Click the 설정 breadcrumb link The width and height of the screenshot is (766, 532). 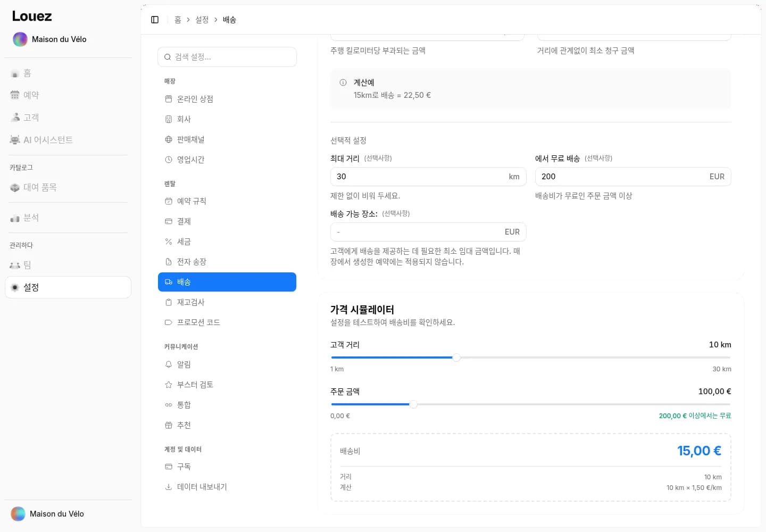(x=202, y=20)
